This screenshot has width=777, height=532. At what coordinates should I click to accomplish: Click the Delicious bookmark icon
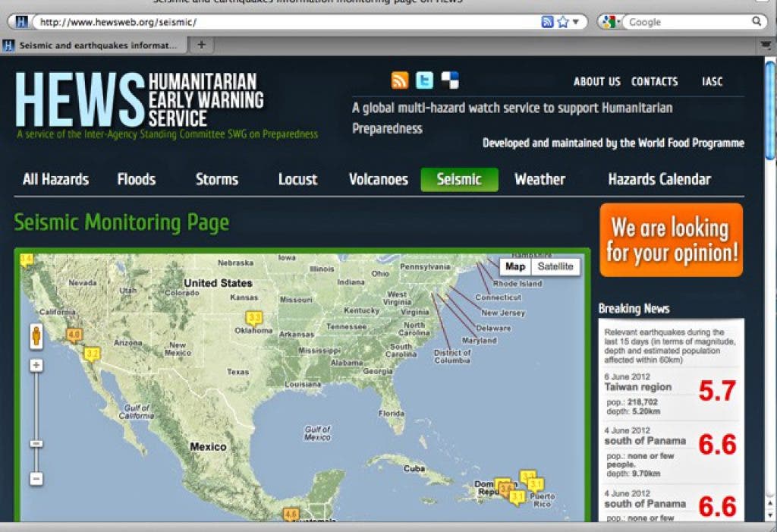tap(450, 80)
